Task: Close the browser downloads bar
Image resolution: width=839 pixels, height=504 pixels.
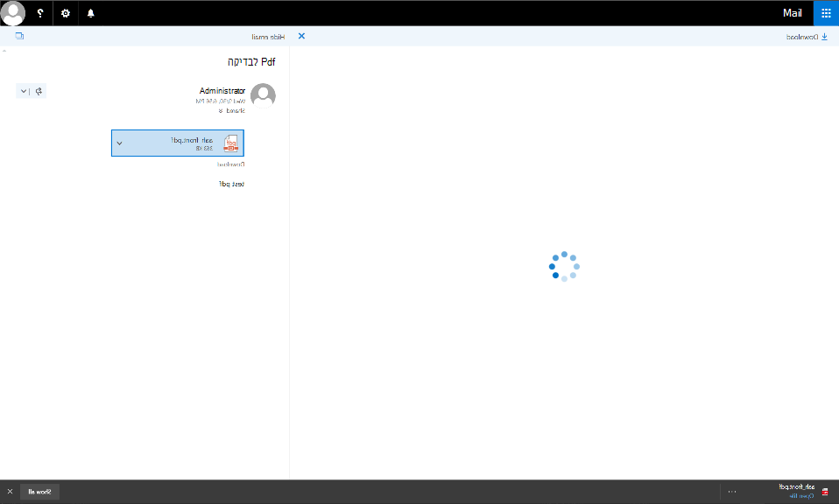Action: (x=10, y=491)
